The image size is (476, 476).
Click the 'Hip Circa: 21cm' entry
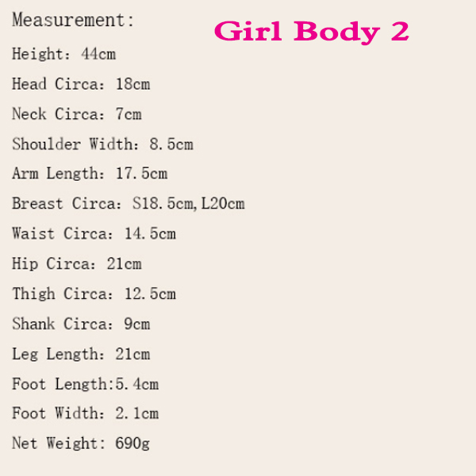tap(77, 263)
